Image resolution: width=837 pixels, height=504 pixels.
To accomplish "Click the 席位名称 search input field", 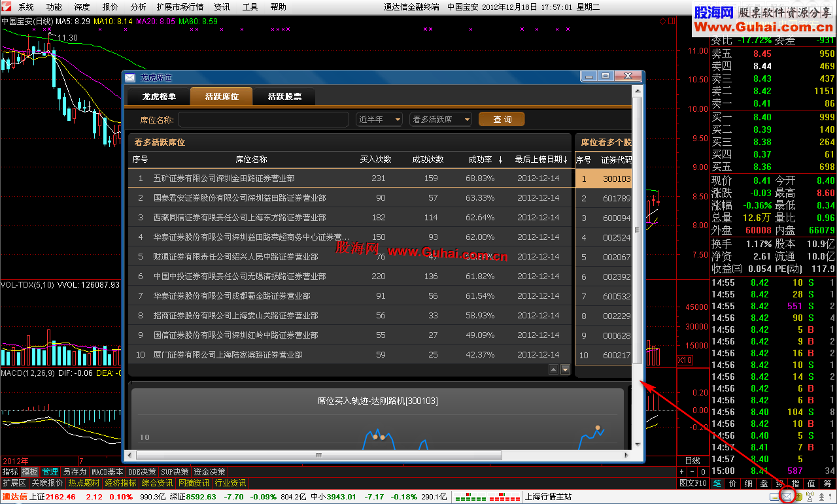I will pyautogui.click(x=264, y=120).
